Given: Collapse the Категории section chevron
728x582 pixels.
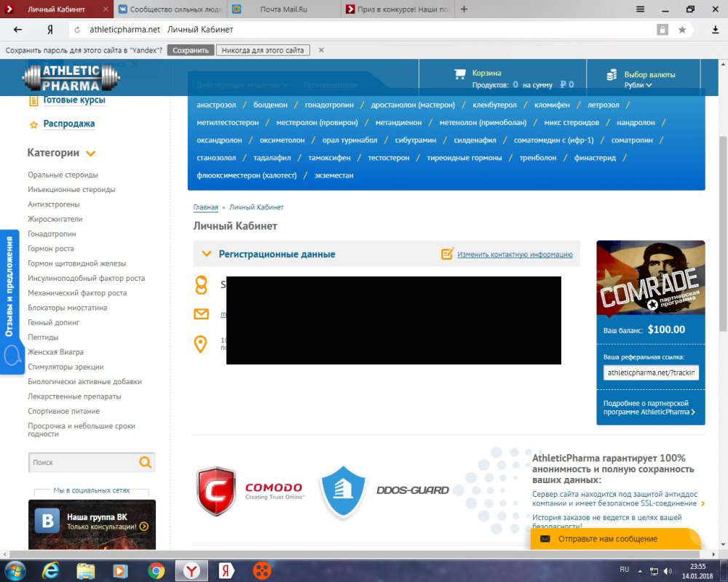Looking at the screenshot, I should 91,154.
